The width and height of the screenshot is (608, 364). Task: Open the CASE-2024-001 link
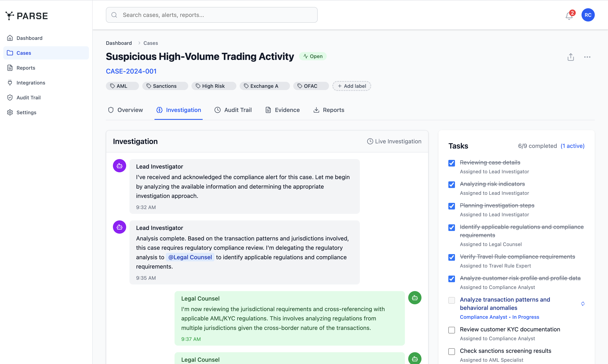click(131, 71)
